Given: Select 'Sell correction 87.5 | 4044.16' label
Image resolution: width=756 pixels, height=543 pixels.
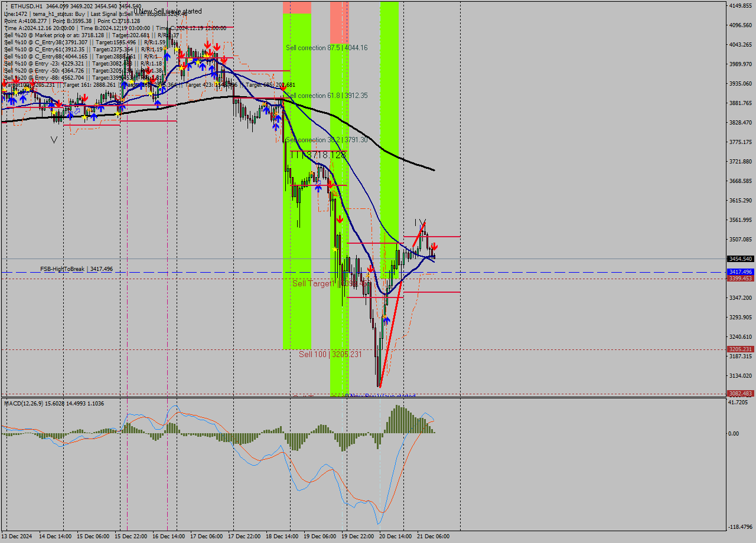Looking at the screenshot, I should [327, 48].
